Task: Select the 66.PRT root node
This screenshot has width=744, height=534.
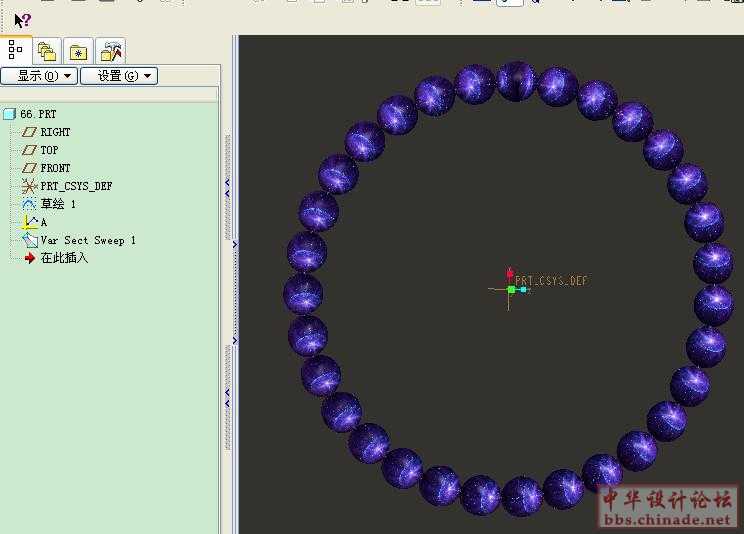Action: pyautogui.click(x=38, y=114)
